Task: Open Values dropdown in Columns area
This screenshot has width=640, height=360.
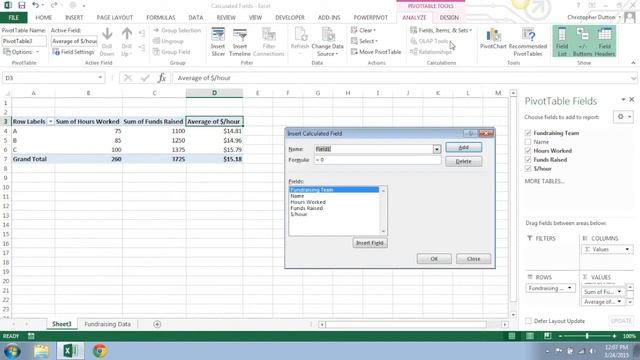Action: [627, 249]
